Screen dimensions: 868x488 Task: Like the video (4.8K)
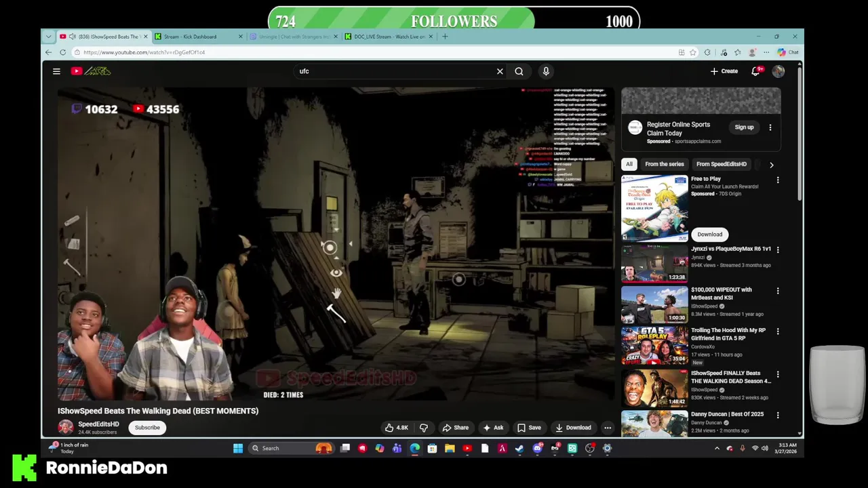tap(397, 428)
